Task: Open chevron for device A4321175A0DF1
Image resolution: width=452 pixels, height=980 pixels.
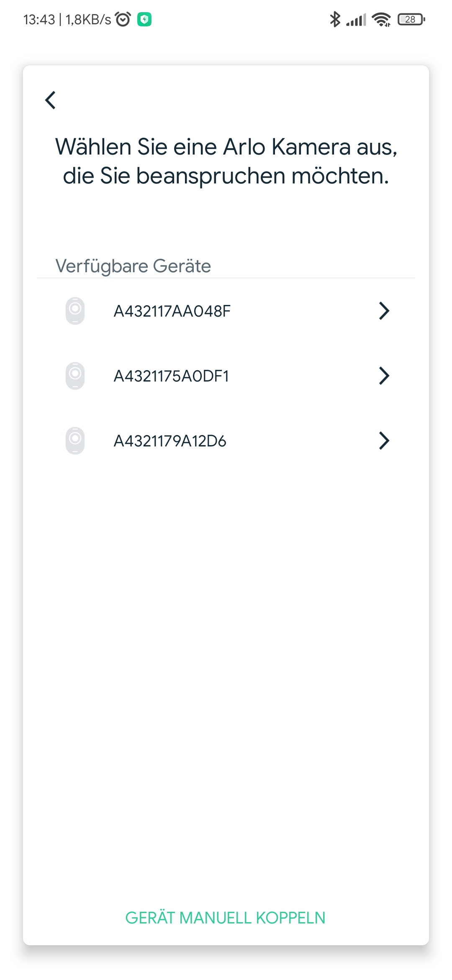Action: (384, 376)
